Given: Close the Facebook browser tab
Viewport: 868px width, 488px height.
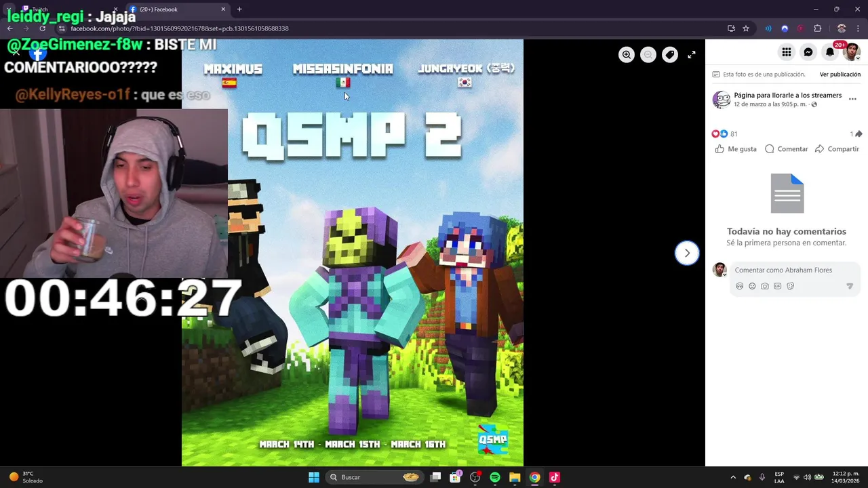Looking at the screenshot, I should click(223, 9).
